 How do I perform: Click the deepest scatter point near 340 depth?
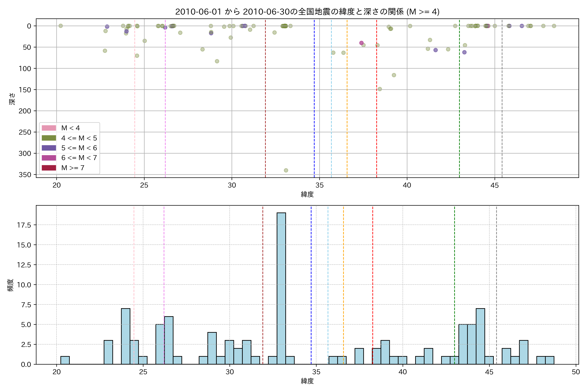[x=286, y=170]
